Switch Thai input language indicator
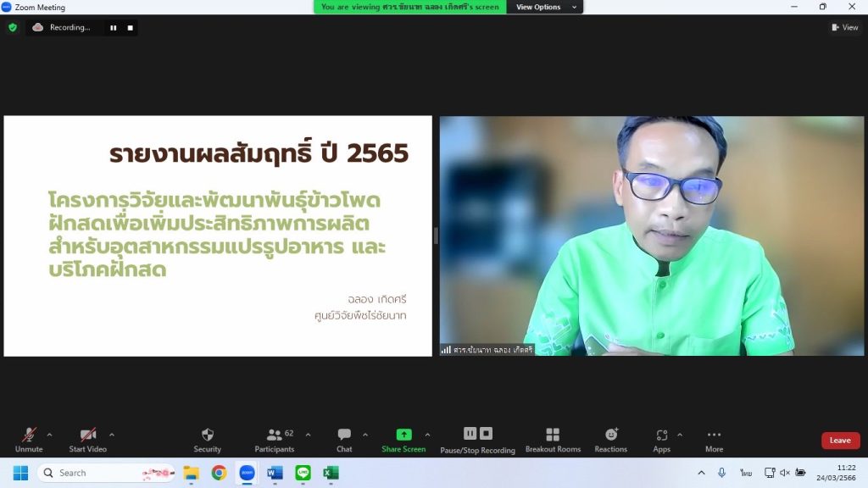 [746, 473]
